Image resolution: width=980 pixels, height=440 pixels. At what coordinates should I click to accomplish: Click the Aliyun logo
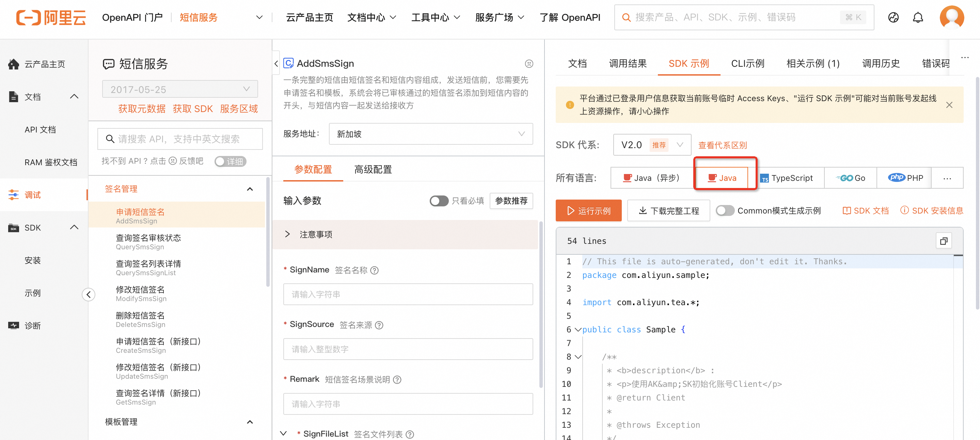click(x=51, y=17)
